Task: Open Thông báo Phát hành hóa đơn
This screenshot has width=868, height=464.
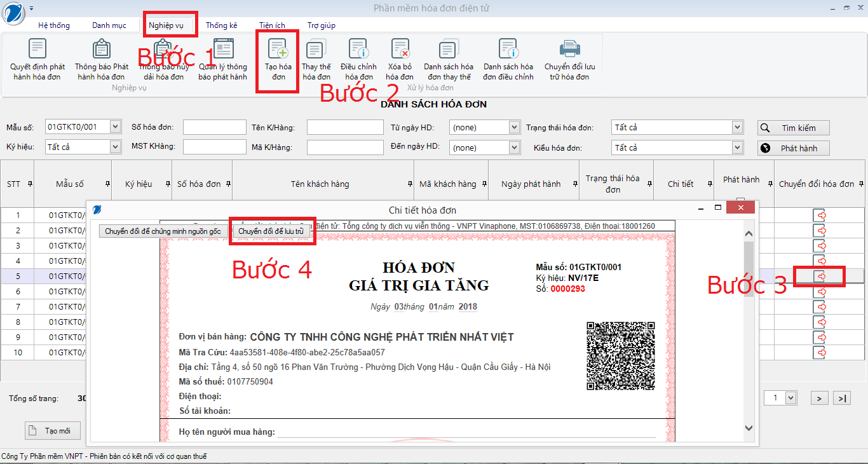Action: click(102, 60)
